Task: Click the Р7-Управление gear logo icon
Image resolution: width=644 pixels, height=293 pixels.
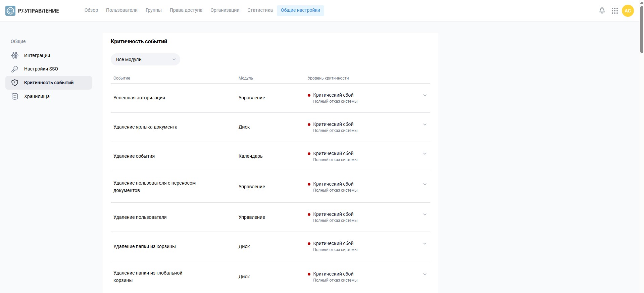Action: click(10, 11)
